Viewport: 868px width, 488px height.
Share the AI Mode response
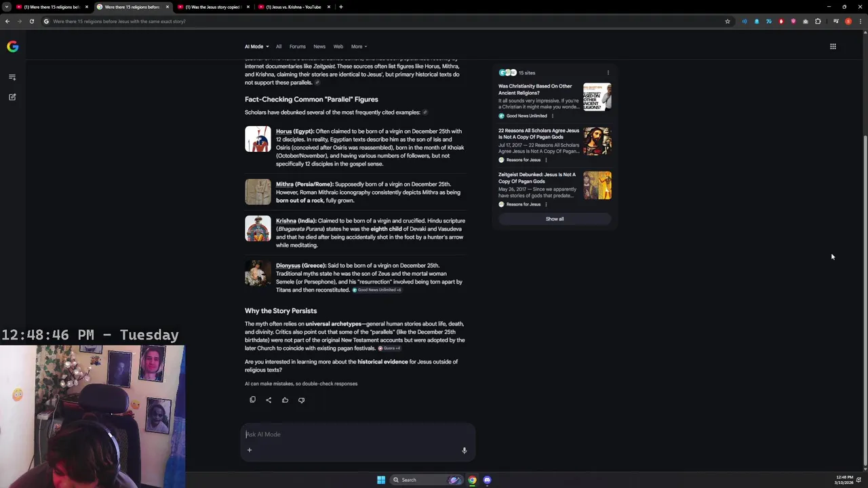pos(269,400)
